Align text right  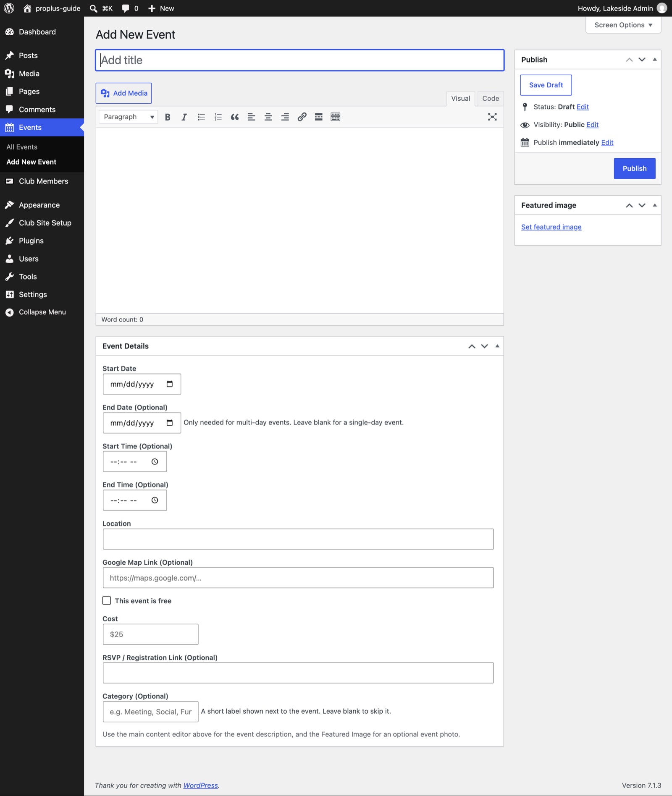tap(285, 117)
